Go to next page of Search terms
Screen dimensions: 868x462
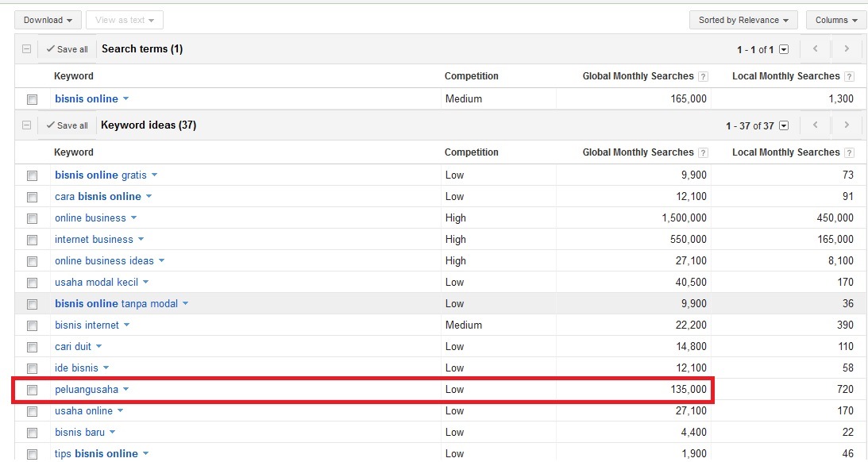pos(847,49)
